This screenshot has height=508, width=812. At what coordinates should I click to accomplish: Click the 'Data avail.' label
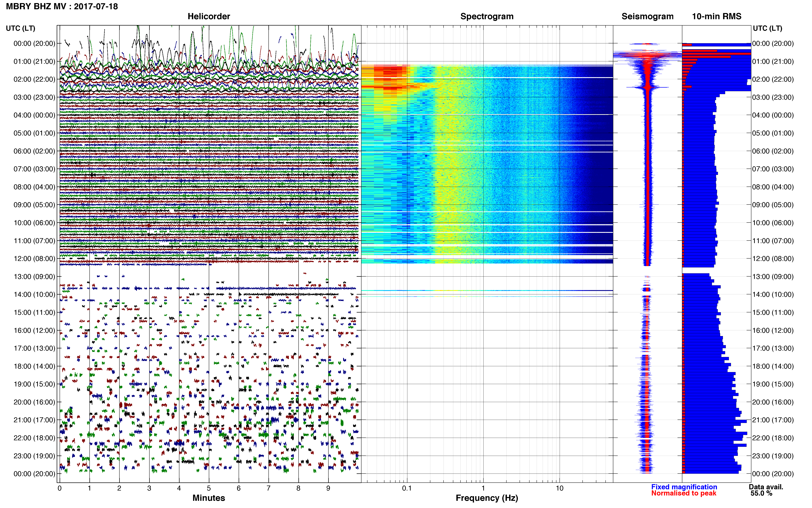(x=766, y=487)
